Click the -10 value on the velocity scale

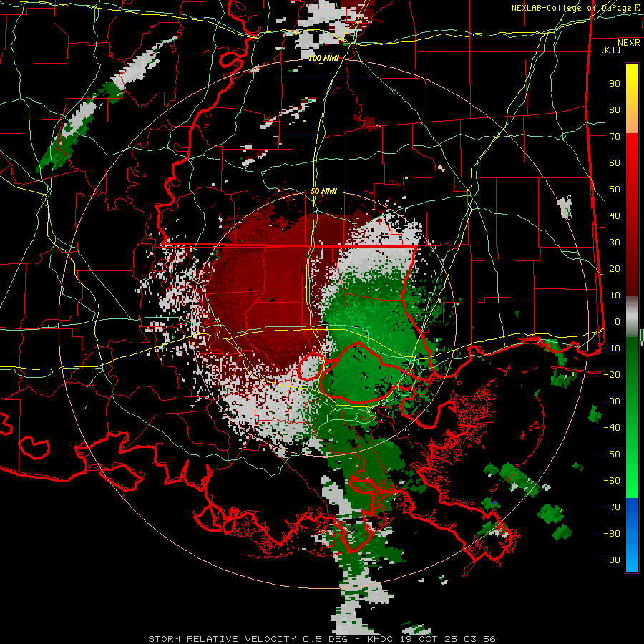(x=612, y=348)
